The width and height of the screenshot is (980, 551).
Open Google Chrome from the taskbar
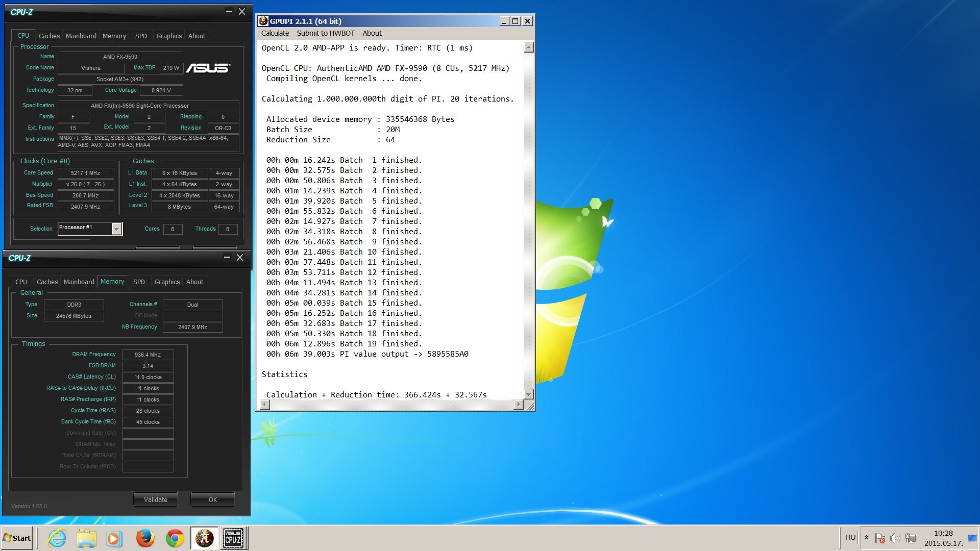(x=175, y=538)
